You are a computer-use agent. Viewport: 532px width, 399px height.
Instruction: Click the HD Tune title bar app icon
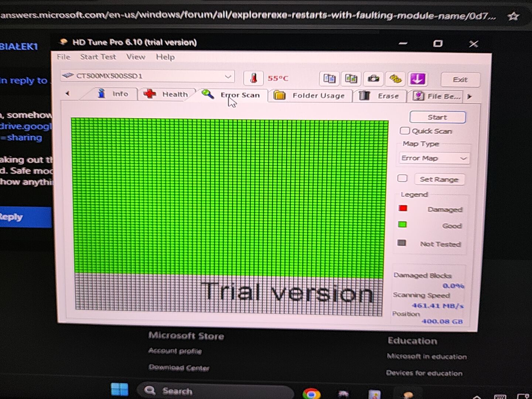[x=64, y=42]
